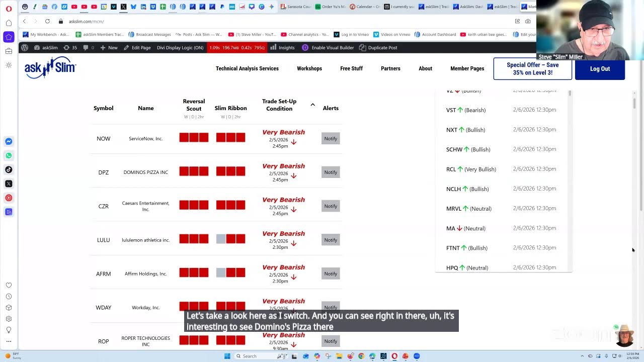
Task: Click the Log Out button
Action: tap(600, 69)
